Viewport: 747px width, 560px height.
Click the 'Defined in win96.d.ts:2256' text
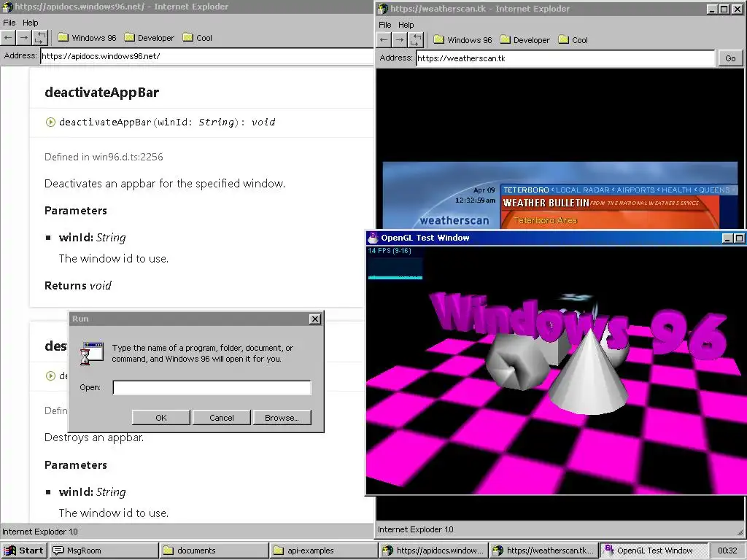tap(104, 157)
